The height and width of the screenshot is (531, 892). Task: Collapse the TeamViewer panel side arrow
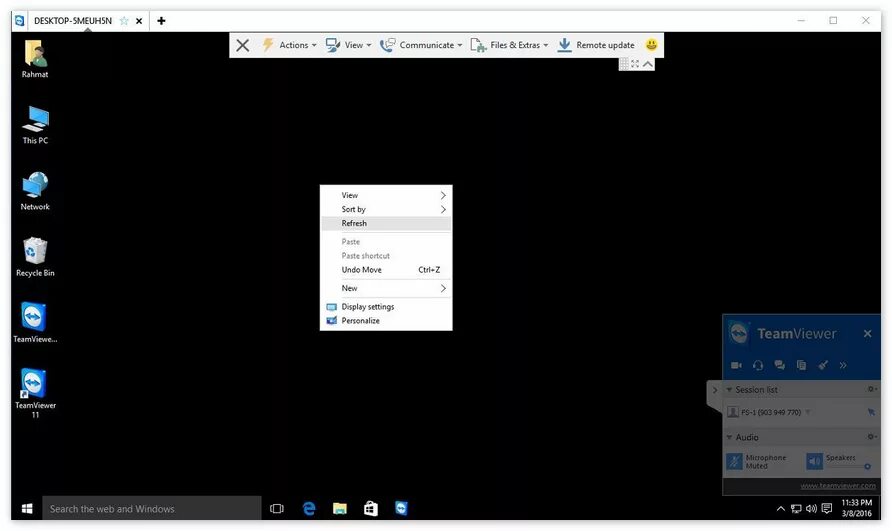click(715, 390)
